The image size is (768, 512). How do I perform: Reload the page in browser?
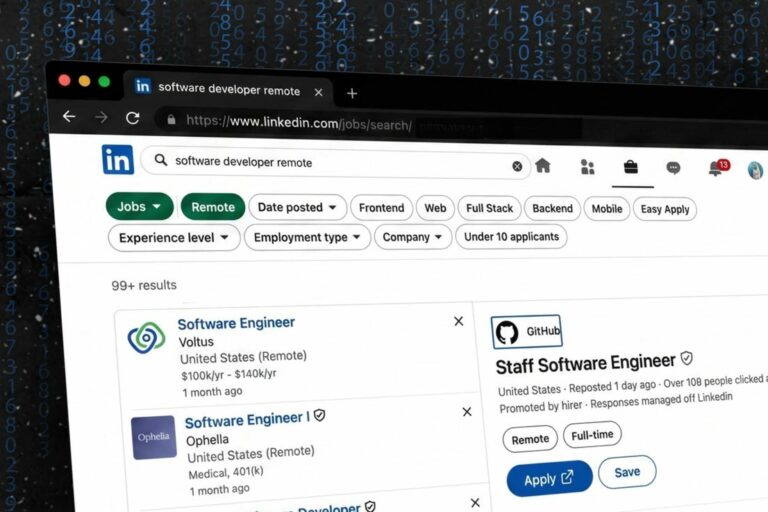(x=132, y=118)
